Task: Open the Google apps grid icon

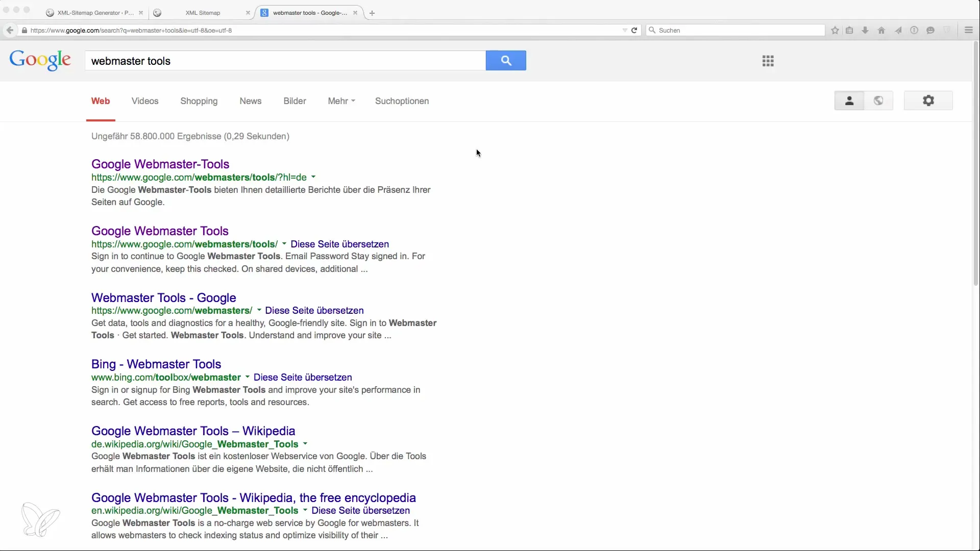Action: click(x=768, y=61)
